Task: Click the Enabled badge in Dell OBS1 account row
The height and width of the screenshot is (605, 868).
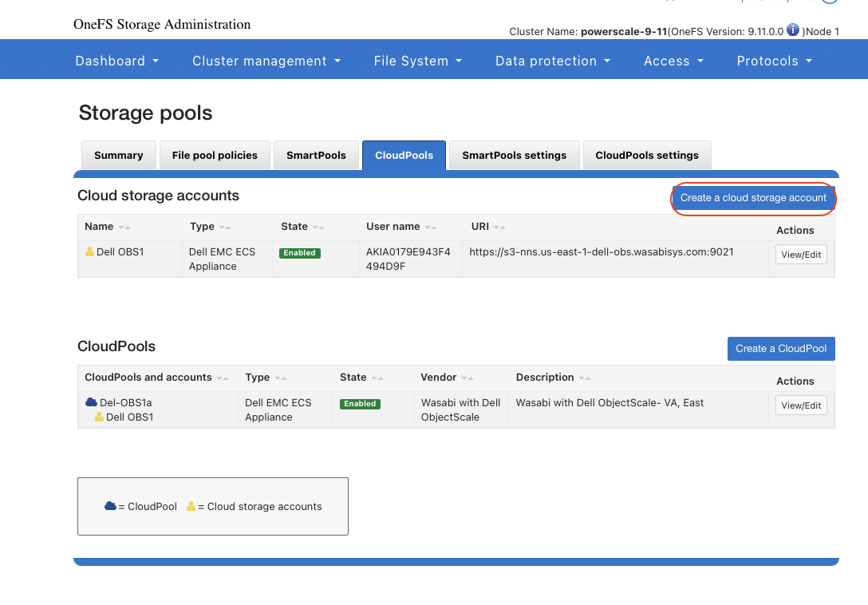Action: pos(299,253)
